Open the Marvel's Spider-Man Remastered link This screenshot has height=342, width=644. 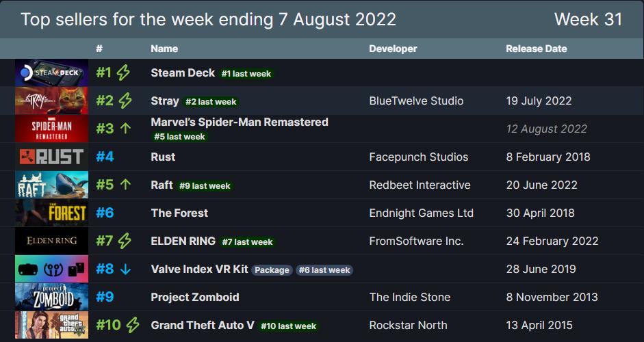240,122
